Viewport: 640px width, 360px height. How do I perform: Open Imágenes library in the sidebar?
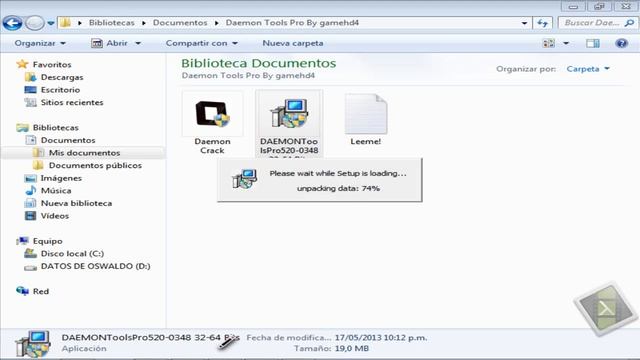pos(61,178)
